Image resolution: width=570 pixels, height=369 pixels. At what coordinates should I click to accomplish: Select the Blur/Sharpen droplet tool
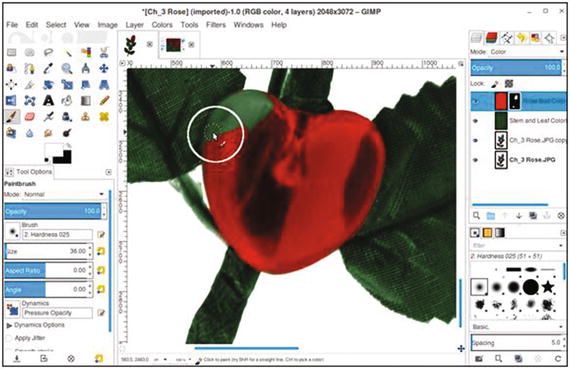pos(29,133)
